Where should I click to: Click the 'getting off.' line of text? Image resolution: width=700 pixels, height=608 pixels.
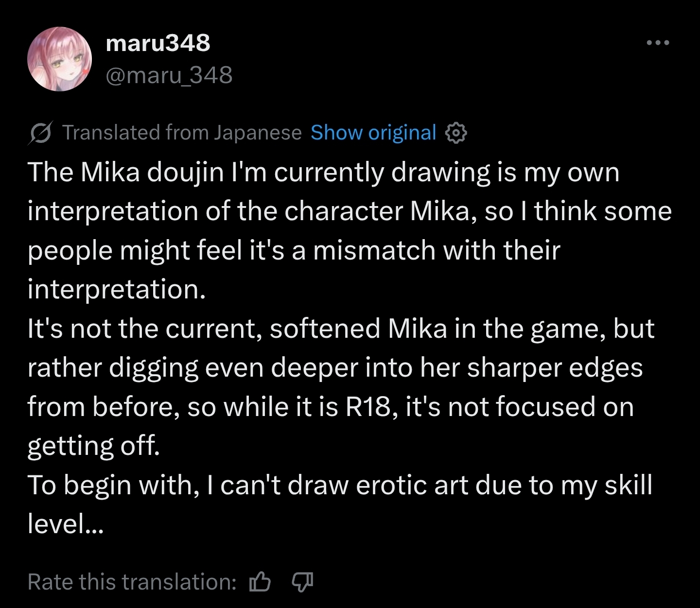94,447
